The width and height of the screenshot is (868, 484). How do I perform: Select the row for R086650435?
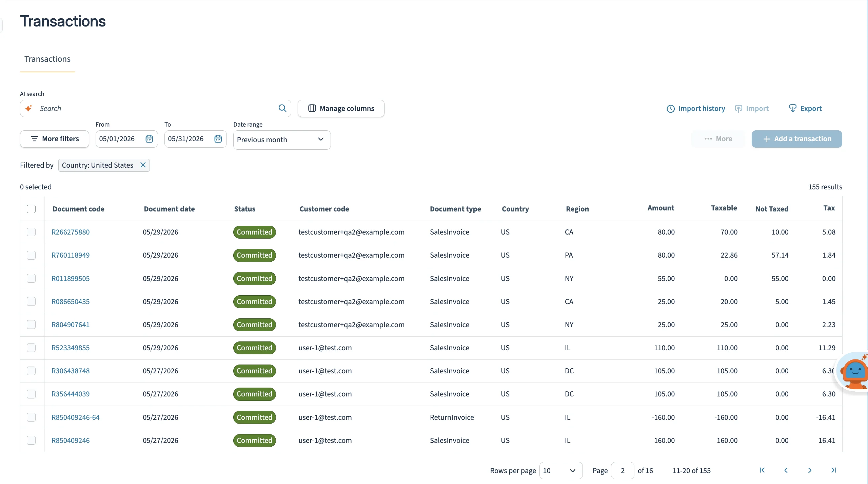[31, 301]
